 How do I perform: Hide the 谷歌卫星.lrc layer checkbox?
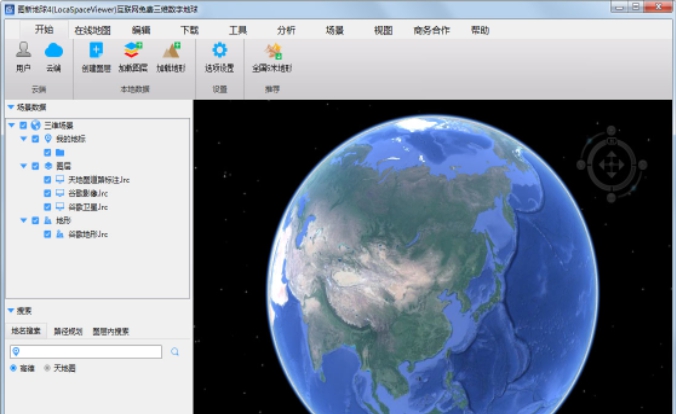coord(47,207)
